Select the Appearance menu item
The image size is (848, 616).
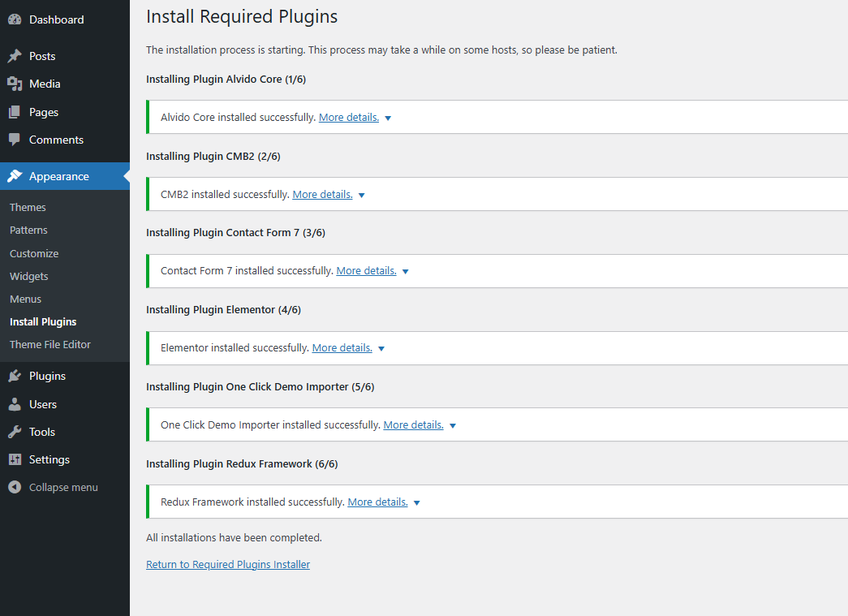coord(65,176)
